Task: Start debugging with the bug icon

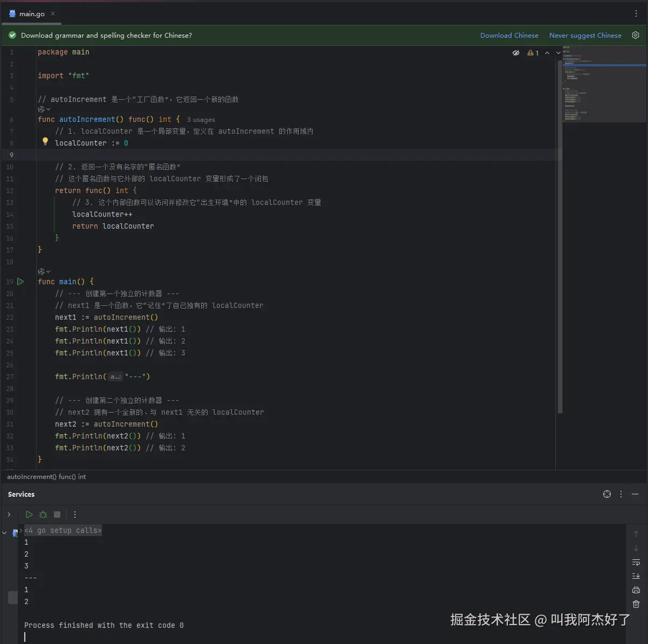Action: 43,515
